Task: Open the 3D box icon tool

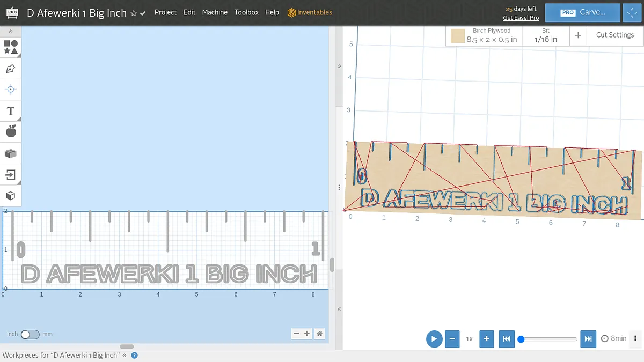Action: [10, 196]
